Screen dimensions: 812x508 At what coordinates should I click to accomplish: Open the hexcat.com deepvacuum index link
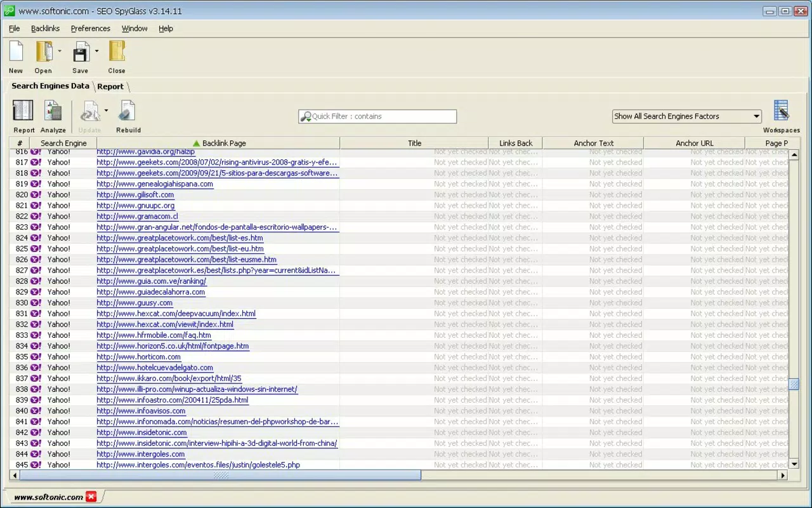coord(176,313)
